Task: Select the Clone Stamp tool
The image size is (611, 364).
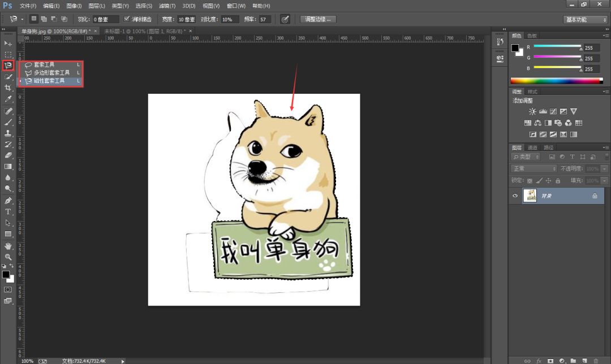Action: click(x=8, y=133)
